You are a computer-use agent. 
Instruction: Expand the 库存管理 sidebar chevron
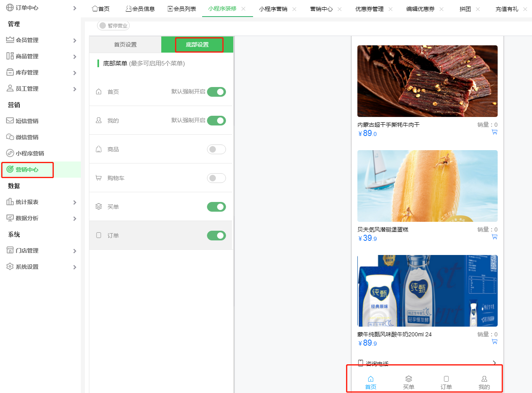[x=74, y=72]
